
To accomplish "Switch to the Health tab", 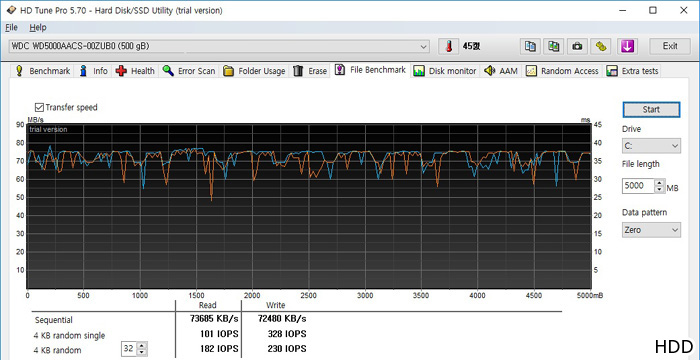I will 135,71.
